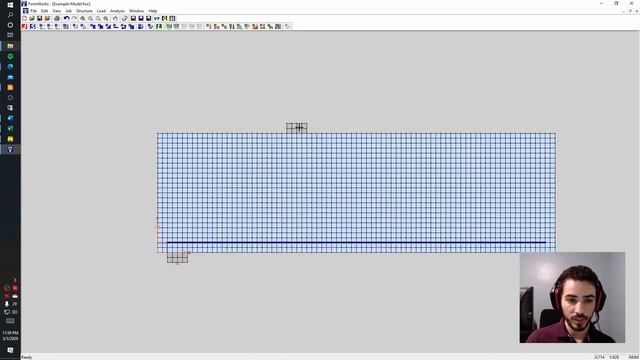Click the green analysis icon in second toolbar

159,26
